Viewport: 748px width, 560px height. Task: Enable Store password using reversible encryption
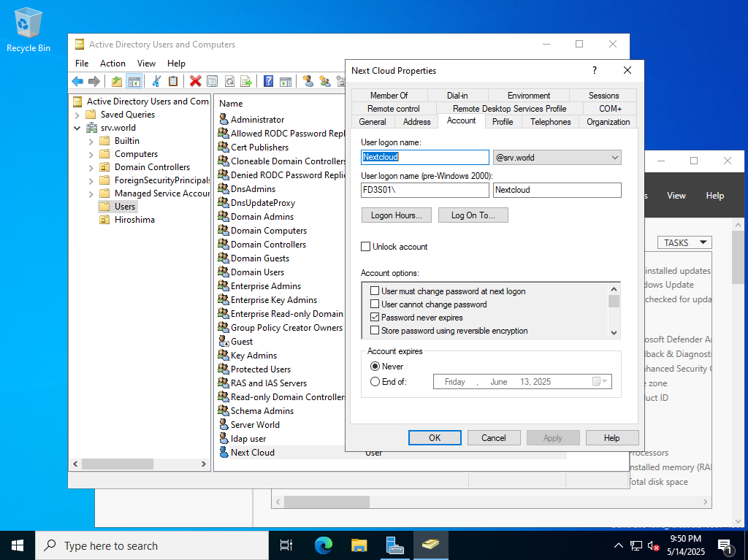tap(375, 331)
